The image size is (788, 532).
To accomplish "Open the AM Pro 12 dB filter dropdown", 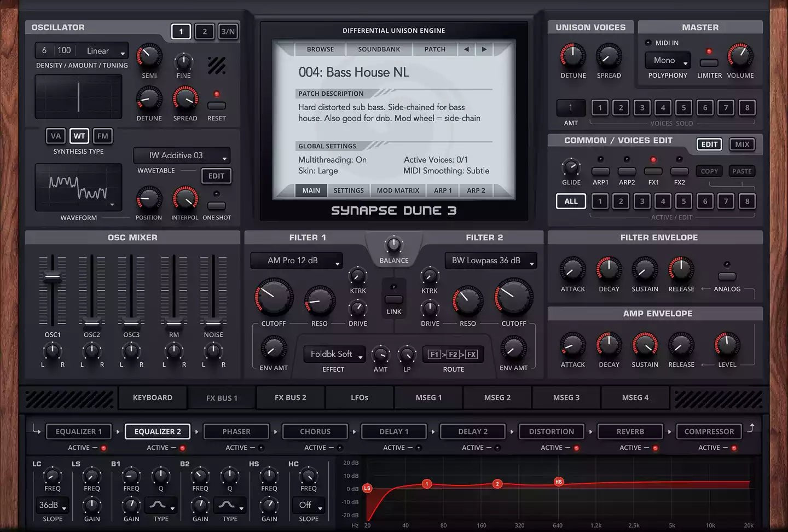I will click(x=297, y=261).
